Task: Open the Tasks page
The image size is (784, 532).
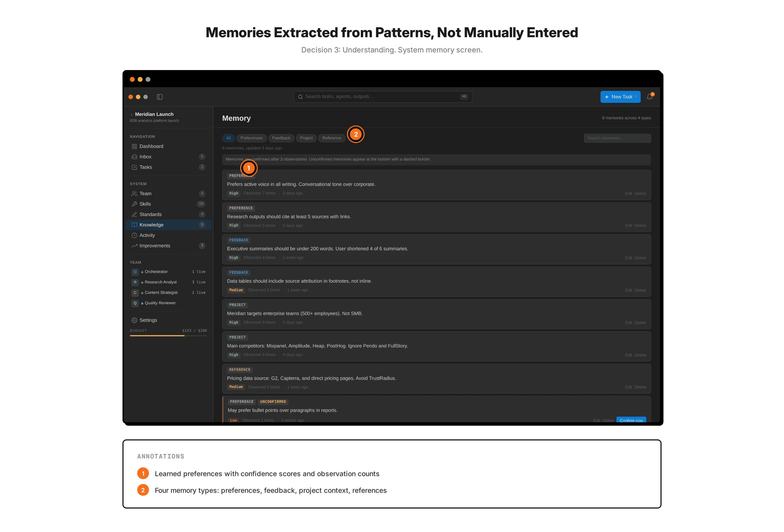Action: coord(168,167)
